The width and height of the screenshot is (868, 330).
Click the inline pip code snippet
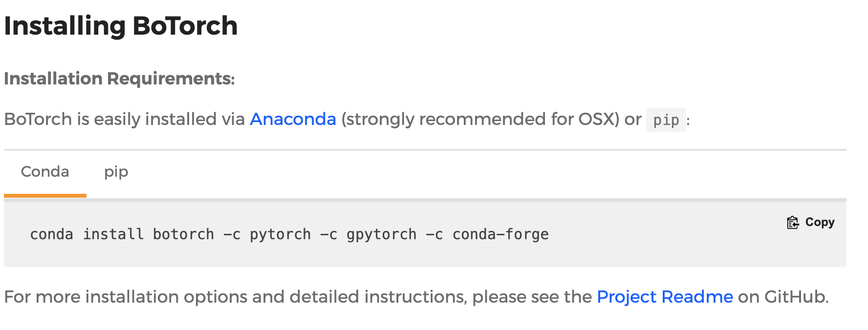click(x=666, y=120)
